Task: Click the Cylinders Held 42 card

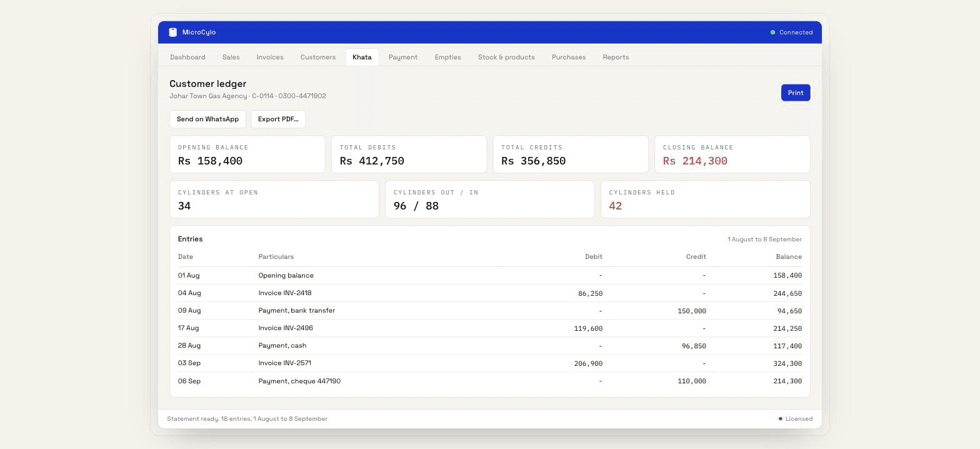Action: (x=706, y=199)
